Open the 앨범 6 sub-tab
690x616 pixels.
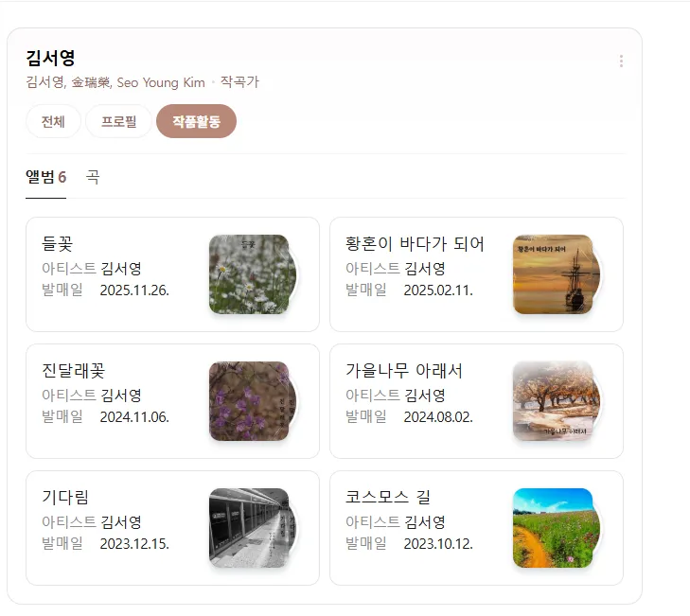point(45,177)
